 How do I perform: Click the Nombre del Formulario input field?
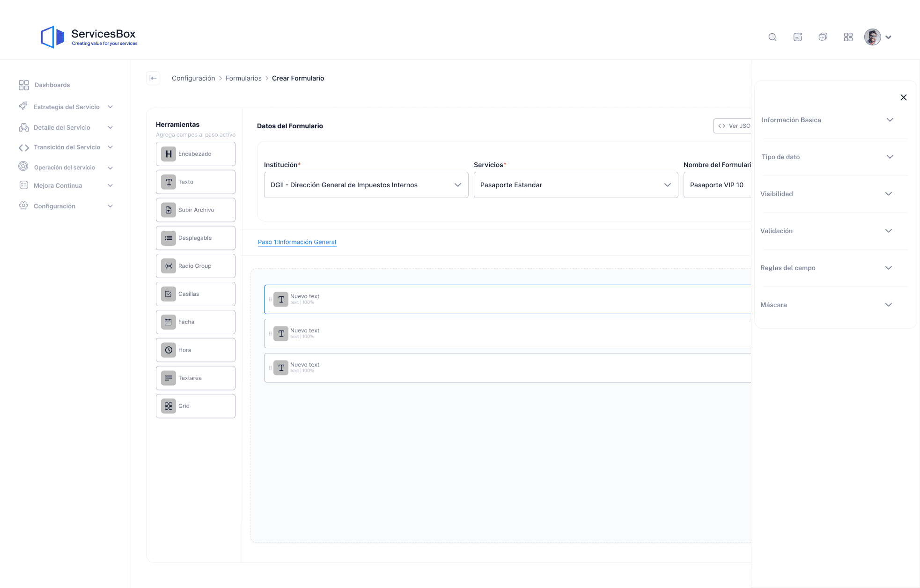[x=717, y=185]
